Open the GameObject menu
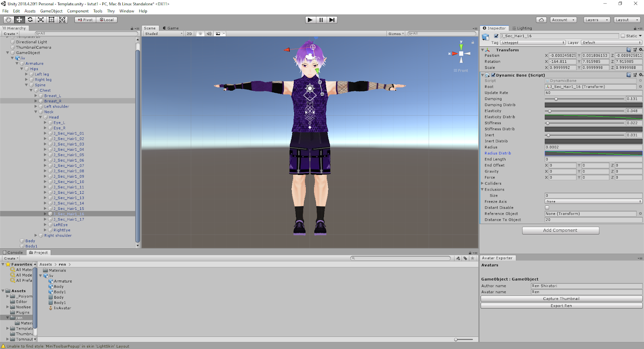Image resolution: width=644 pixels, height=349 pixels. pyautogui.click(x=51, y=11)
